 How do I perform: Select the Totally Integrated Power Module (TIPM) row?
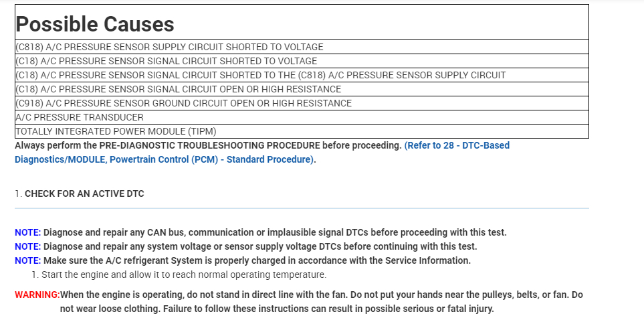[x=116, y=131]
